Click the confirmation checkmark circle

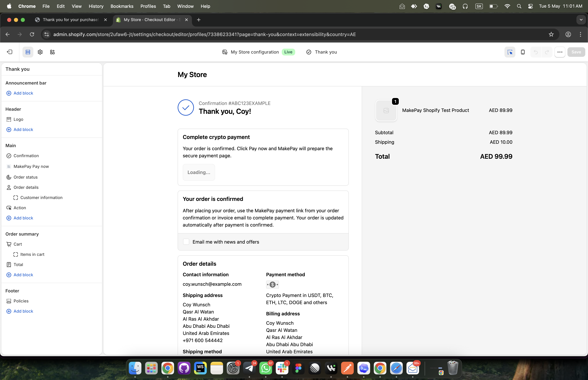pyautogui.click(x=186, y=107)
